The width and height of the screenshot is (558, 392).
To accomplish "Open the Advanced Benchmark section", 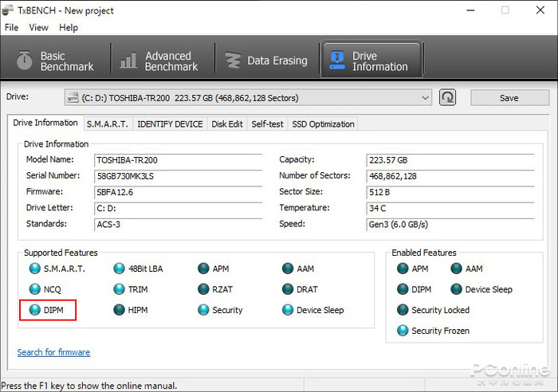I will coord(157,61).
